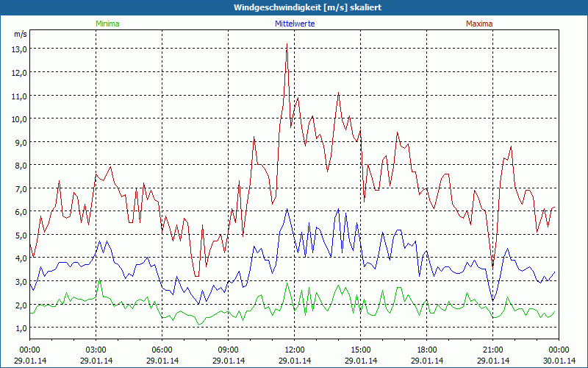Click the 21:00 time axis label
The image size is (588, 368).
coord(493,350)
